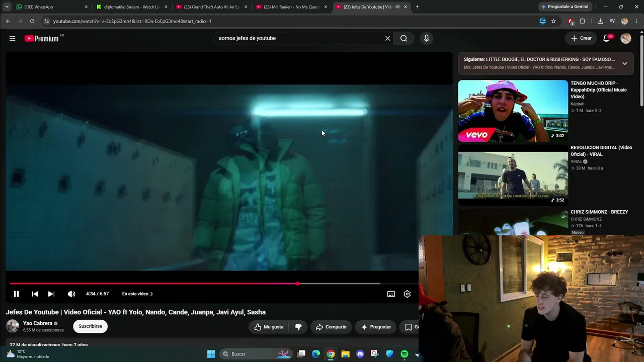Share the video with Compartir
The height and width of the screenshot is (362, 644).
click(331, 327)
